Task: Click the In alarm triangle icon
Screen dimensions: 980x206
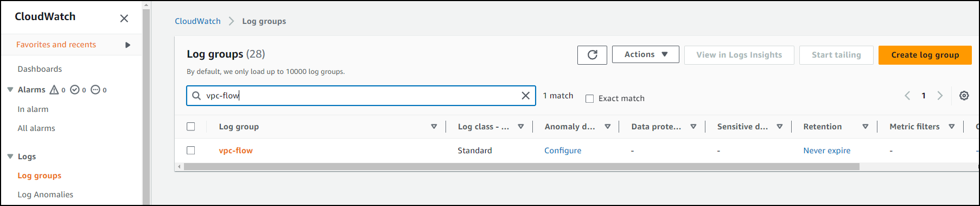Action: point(54,90)
